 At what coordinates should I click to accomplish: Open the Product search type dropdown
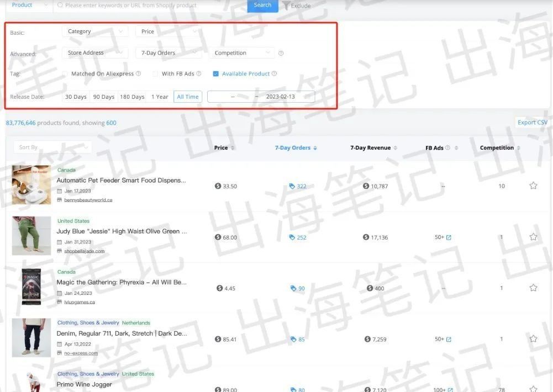29,6
